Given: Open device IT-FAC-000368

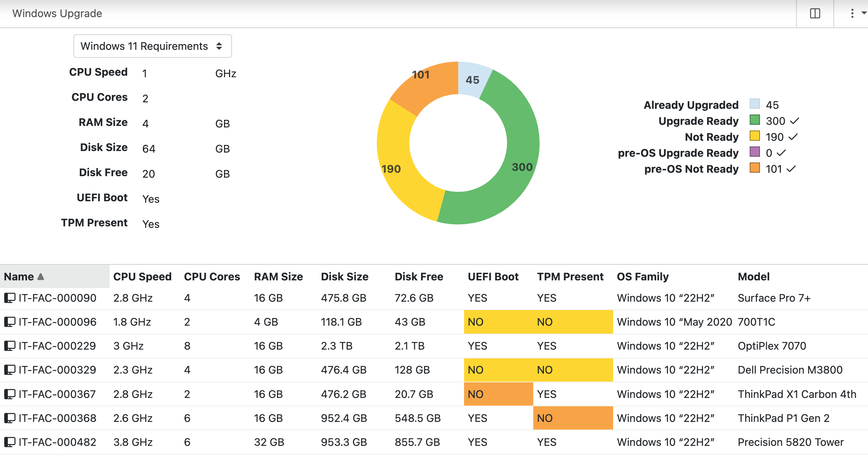Looking at the screenshot, I should (57, 418).
